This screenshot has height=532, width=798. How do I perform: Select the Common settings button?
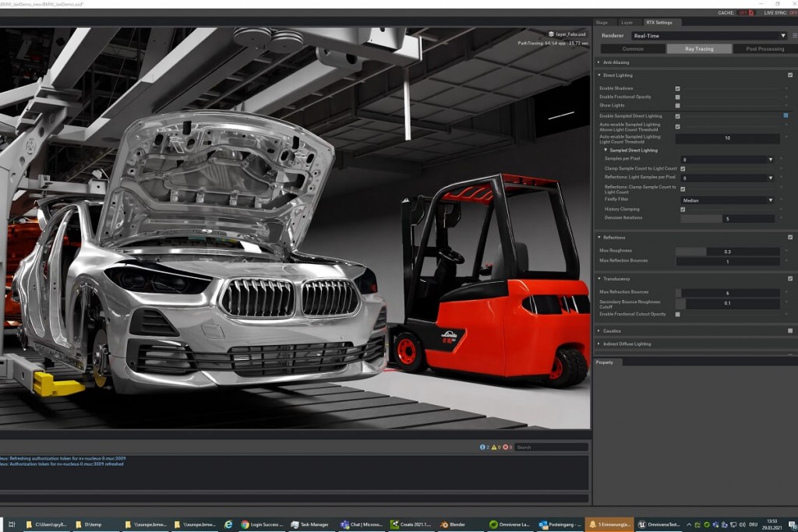coord(632,48)
